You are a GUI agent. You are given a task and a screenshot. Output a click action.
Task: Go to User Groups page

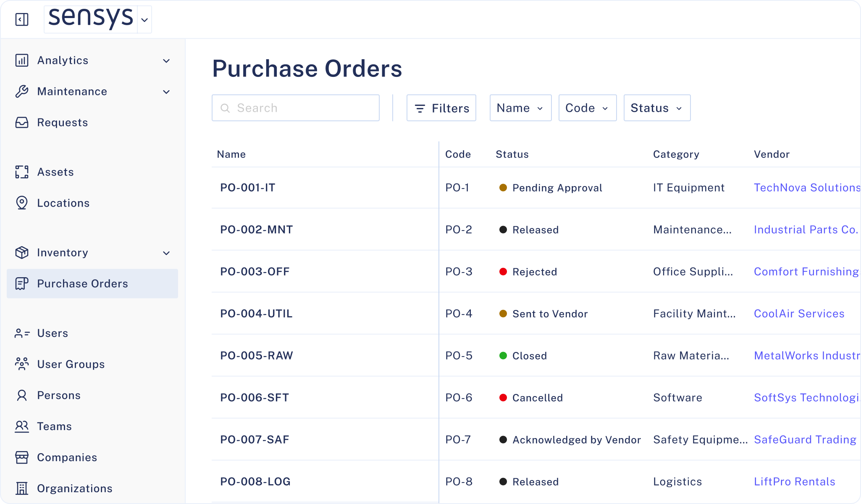(71, 364)
